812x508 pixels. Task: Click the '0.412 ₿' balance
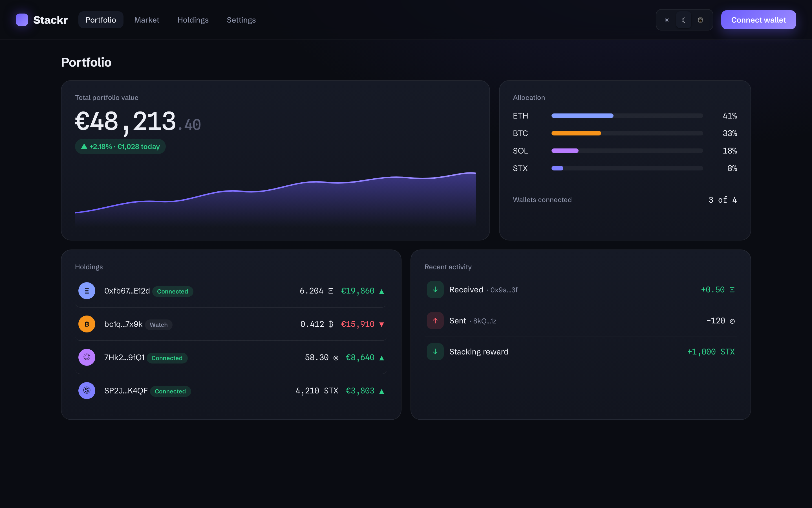click(x=317, y=324)
